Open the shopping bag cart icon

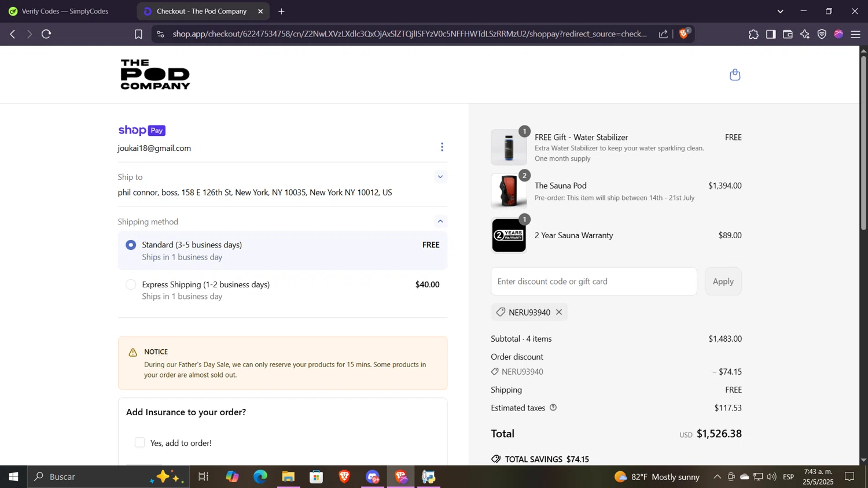tap(735, 75)
